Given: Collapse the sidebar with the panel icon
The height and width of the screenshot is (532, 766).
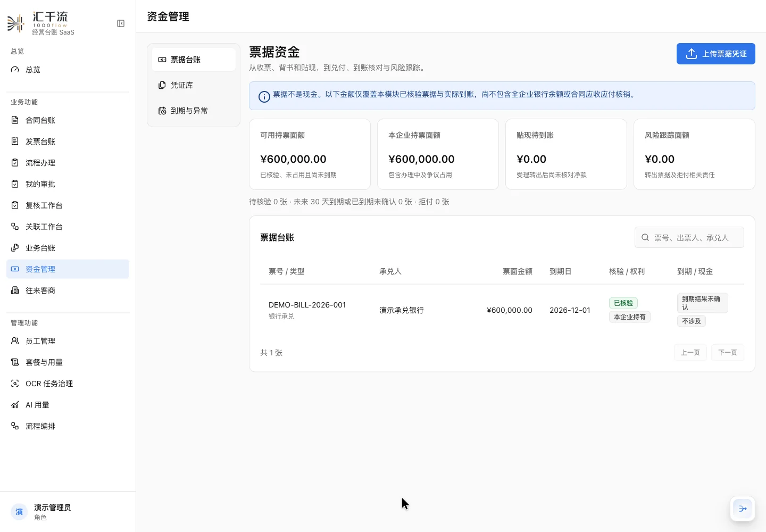Looking at the screenshot, I should 121,23.
